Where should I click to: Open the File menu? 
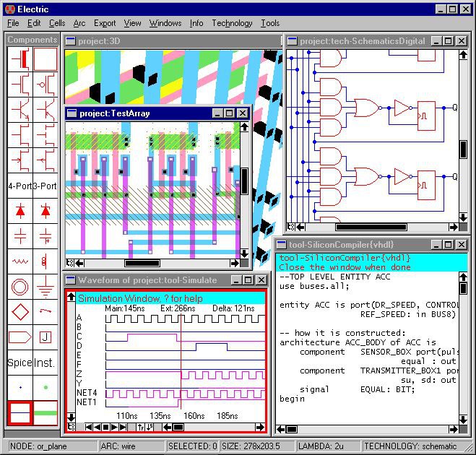13,23
